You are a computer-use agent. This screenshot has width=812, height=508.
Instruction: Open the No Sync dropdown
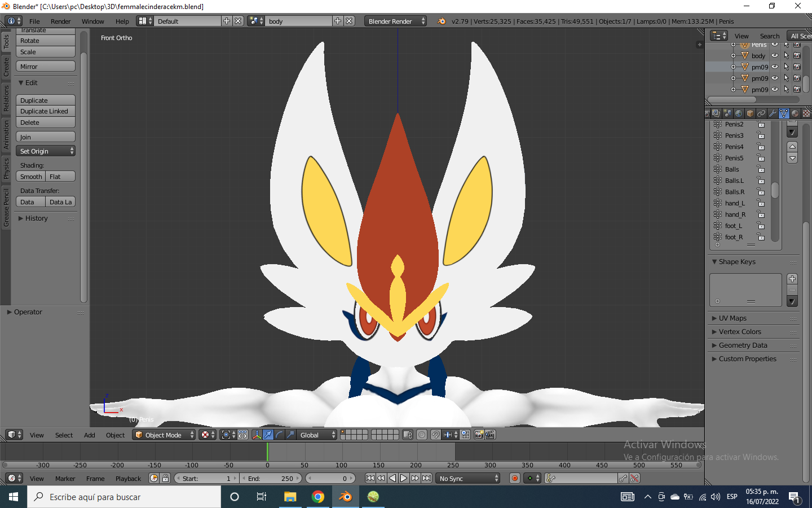pyautogui.click(x=469, y=478)
